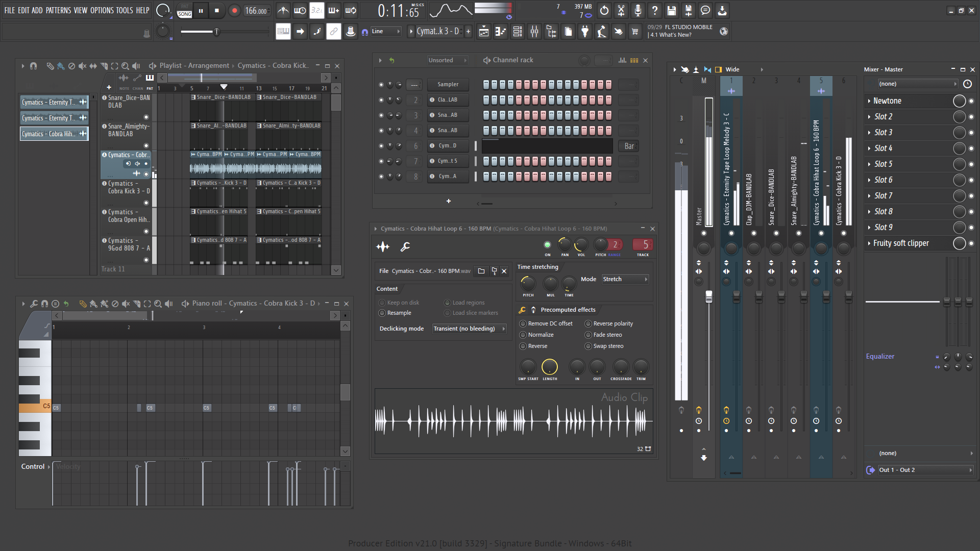Image resolution: width=980 pixels, height=551 pixels.
Task: Enable the Reverse polarity option
Action: [588, 323]
